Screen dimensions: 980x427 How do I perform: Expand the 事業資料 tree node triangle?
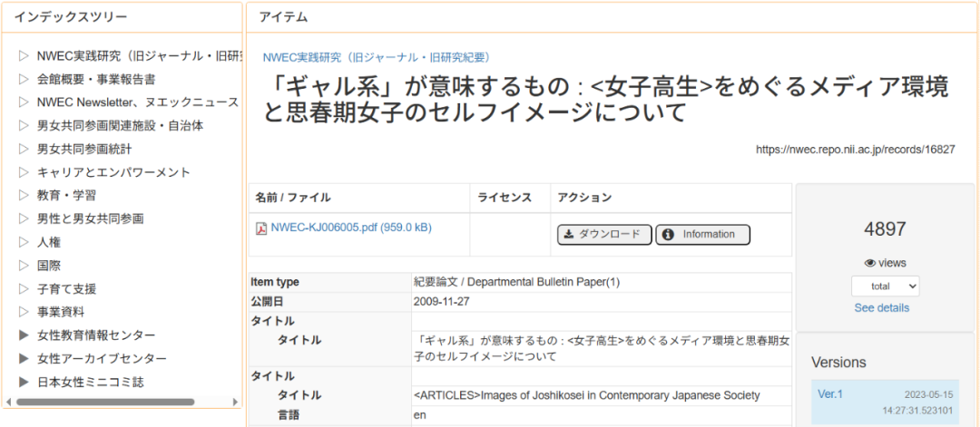(24, 312)
